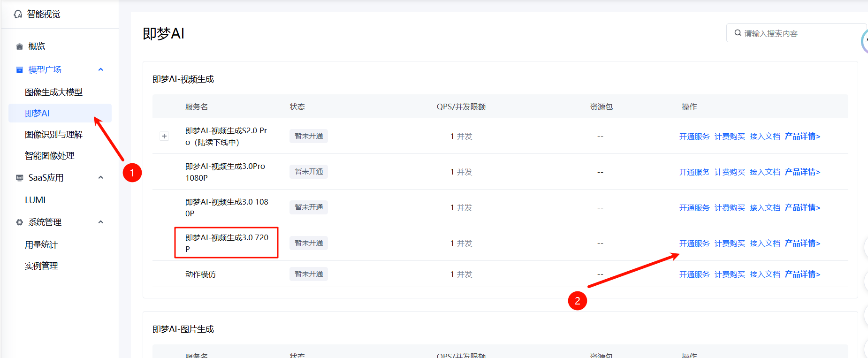
Task: Click service name 即梦AI-视频生成3.0Pro 1080P
Action: tap(225, 172)
